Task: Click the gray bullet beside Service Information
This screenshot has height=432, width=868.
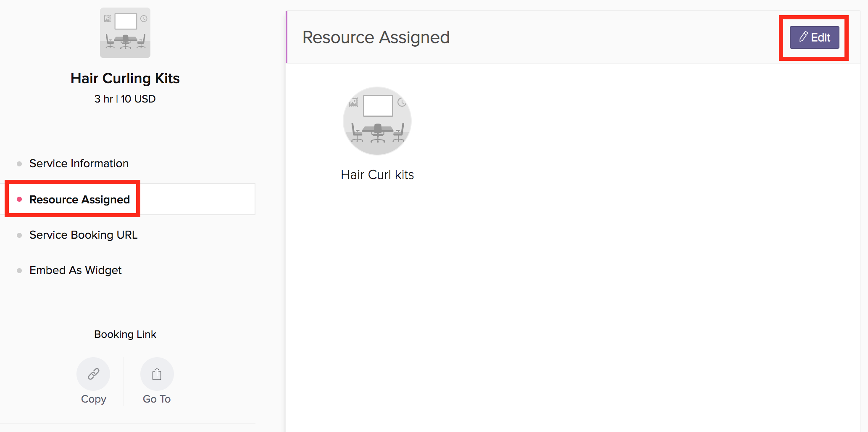Action: (19, 164)
